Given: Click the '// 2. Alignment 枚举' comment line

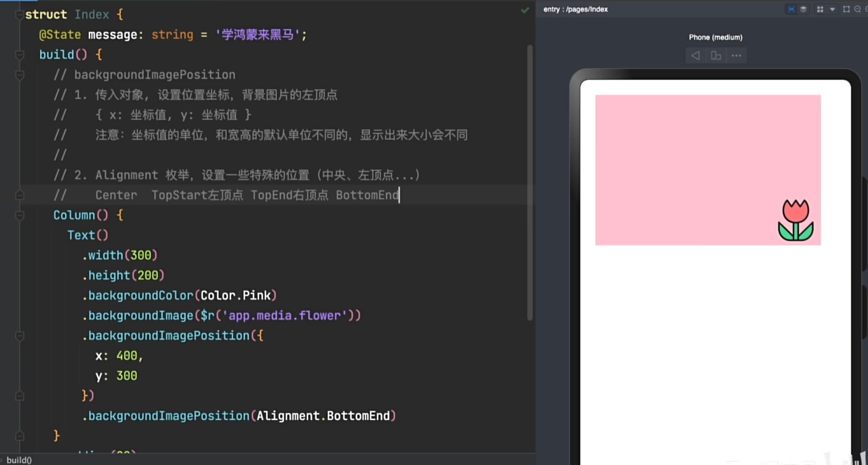Looking at the screenshot, I should click(x=237, y=175).
